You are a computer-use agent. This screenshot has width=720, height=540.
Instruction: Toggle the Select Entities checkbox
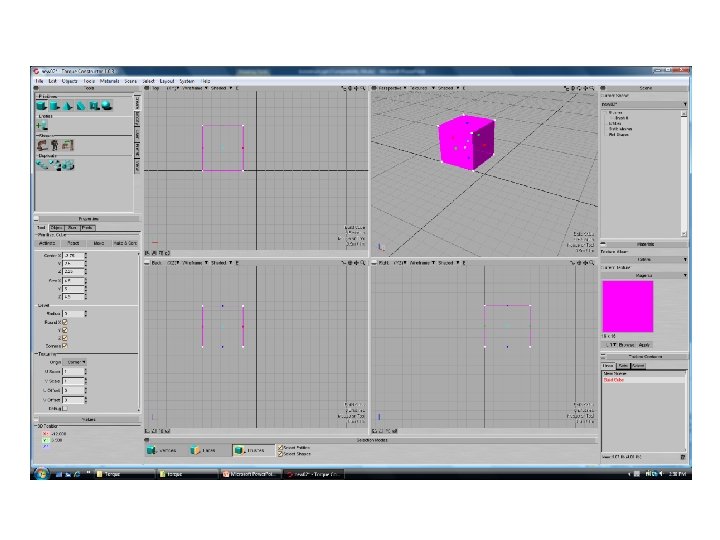pyautogui.click(x=280, y=447)
